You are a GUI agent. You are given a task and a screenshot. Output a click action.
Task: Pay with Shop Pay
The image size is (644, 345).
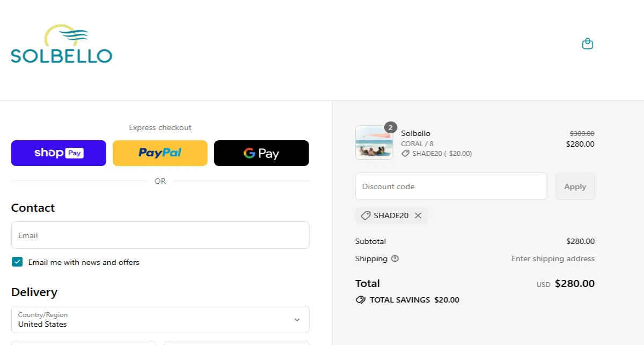tap(58, 153)
